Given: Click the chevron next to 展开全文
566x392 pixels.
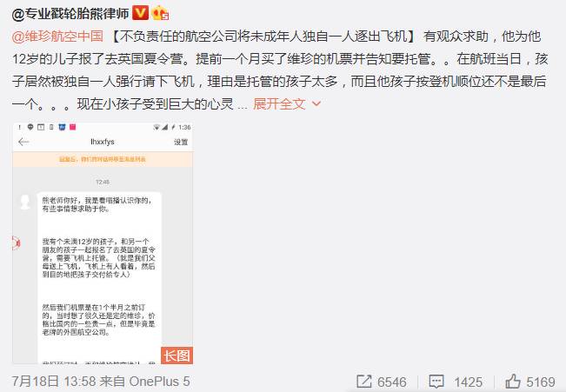Looking at the screenshot, I should (316, 104).
